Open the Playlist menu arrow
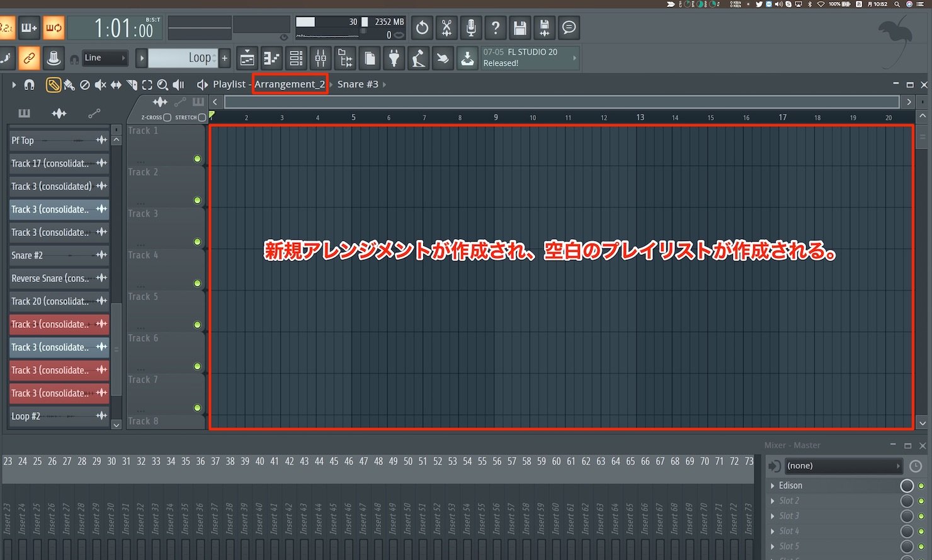Image resolution: width=932 pixels, height=560 pixels. 14,84
